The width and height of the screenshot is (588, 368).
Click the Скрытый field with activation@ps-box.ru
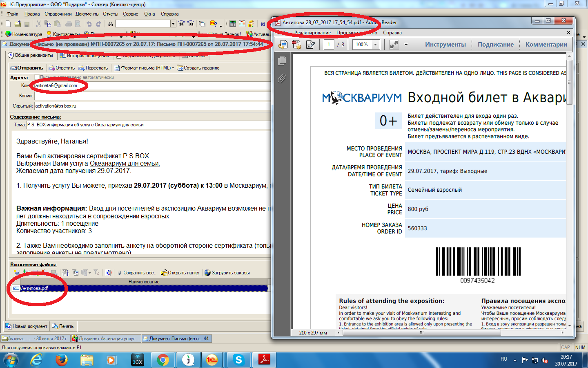point(152,106)
